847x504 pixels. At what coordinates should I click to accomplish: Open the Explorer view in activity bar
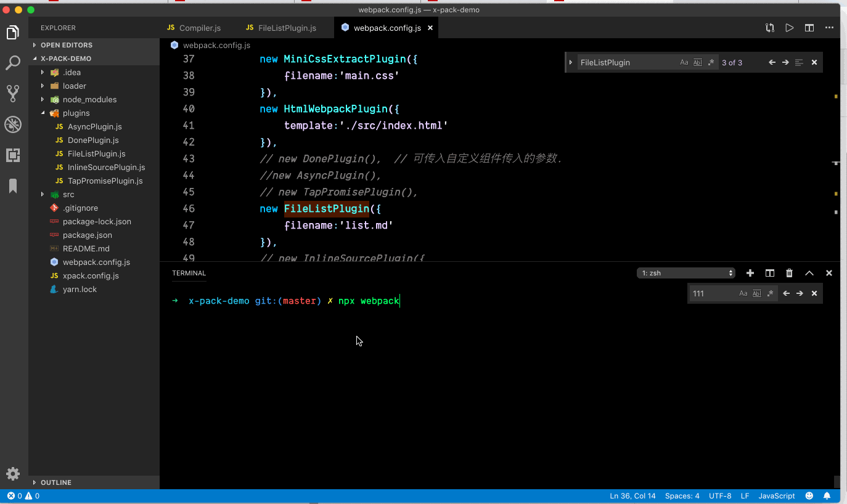coord(13,33)
